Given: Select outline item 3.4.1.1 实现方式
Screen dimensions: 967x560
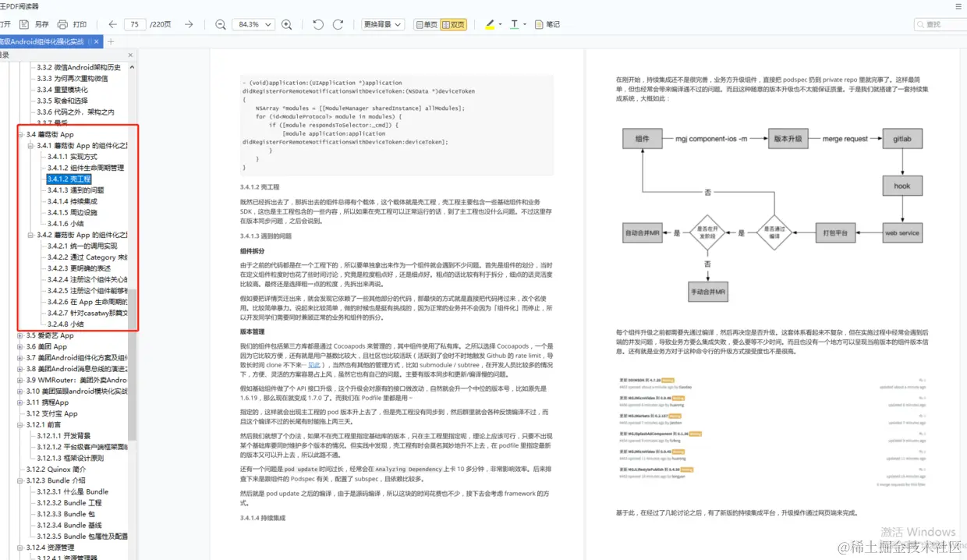Looking at the screenshot, I should point(72,157).
